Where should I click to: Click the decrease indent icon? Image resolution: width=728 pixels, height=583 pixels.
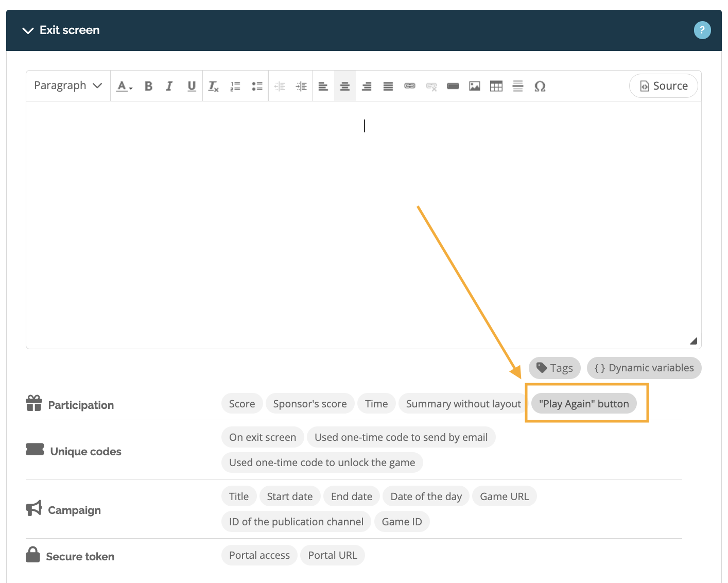(x=280, y=86)
